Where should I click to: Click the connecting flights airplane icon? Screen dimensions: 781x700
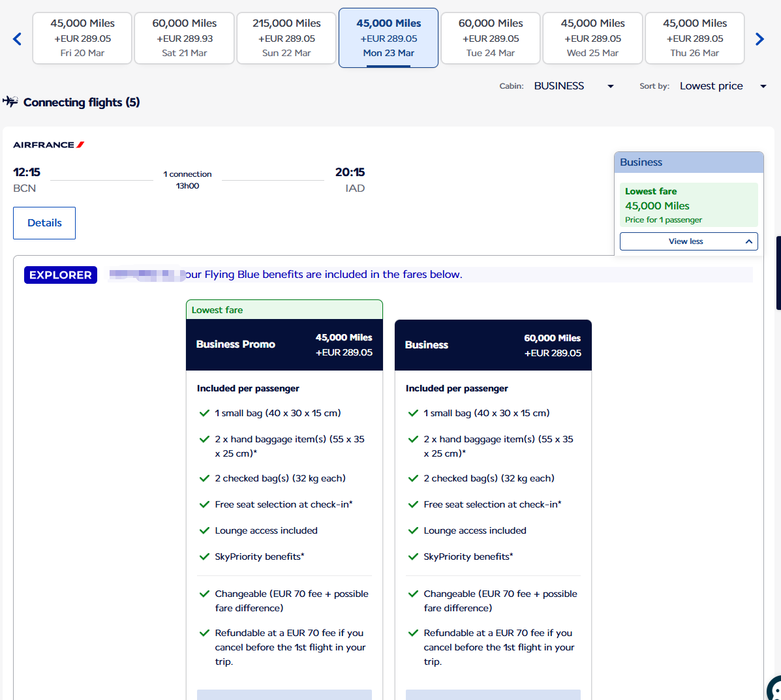[10, 102]
